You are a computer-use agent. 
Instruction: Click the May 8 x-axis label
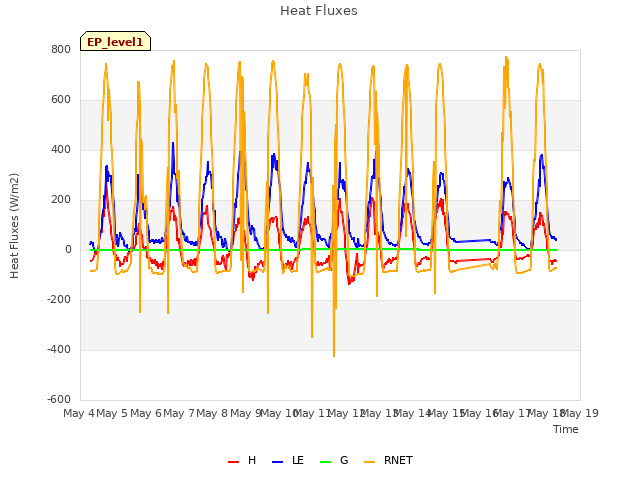(212, 413)
